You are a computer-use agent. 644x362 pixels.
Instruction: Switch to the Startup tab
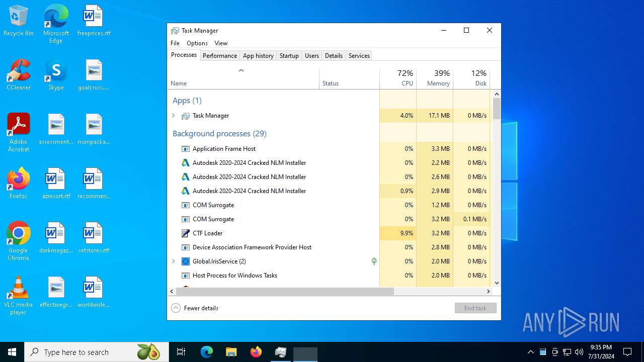coord(289,56)
